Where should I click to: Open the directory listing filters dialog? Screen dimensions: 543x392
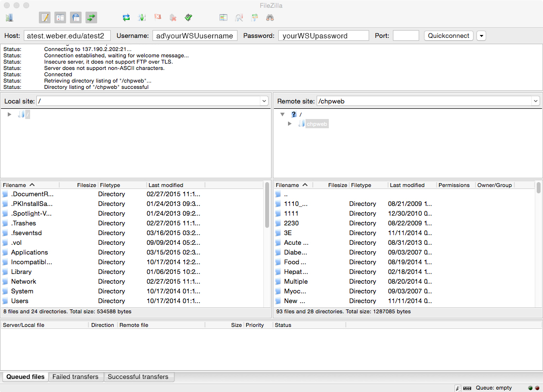(223, 18)
